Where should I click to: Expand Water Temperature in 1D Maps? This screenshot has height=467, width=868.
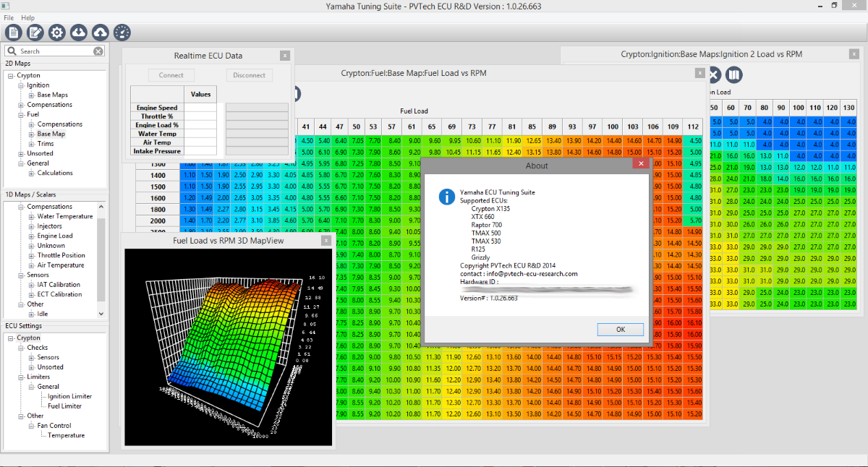[x=31, y=217]
